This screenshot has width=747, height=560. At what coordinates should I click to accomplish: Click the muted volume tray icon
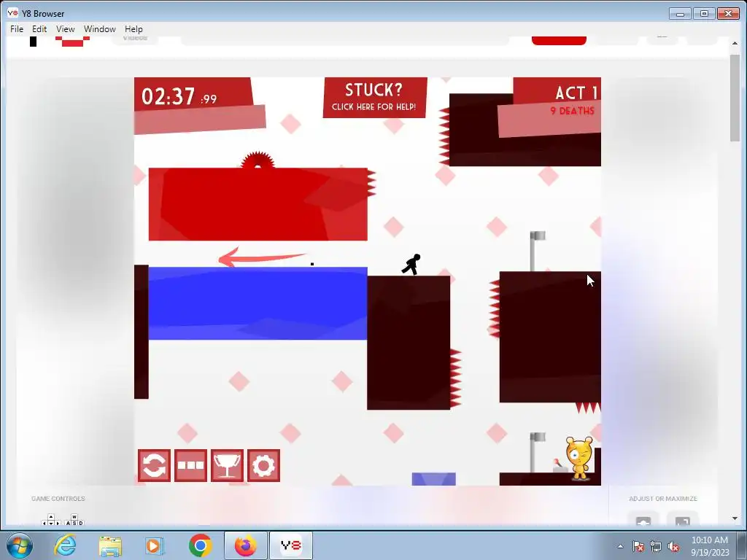[x=673, y=546]
